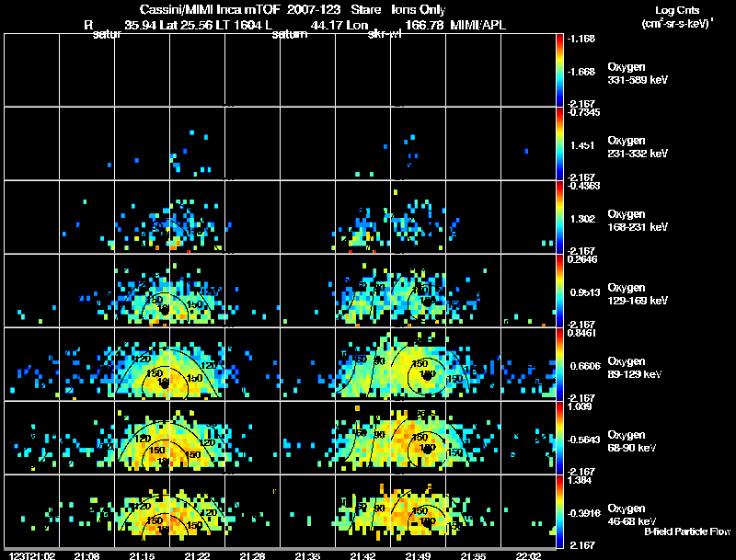Click Saturn's black disk at 21:49 in 89-129 keV row
The image size is (736, 560).
(x=427, y=375)
